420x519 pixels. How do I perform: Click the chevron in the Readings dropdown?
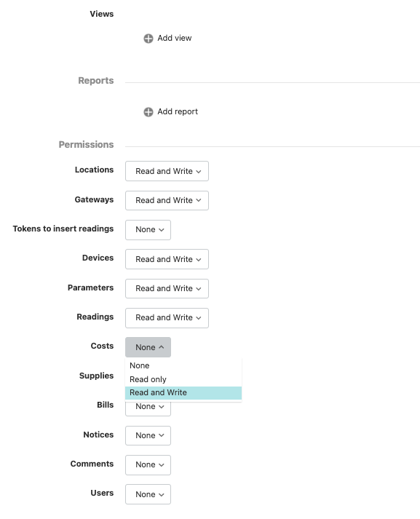[199, 318]
